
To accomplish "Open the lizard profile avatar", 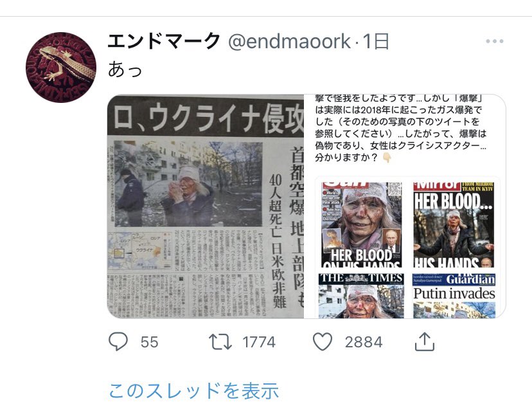I will point(61,68).
